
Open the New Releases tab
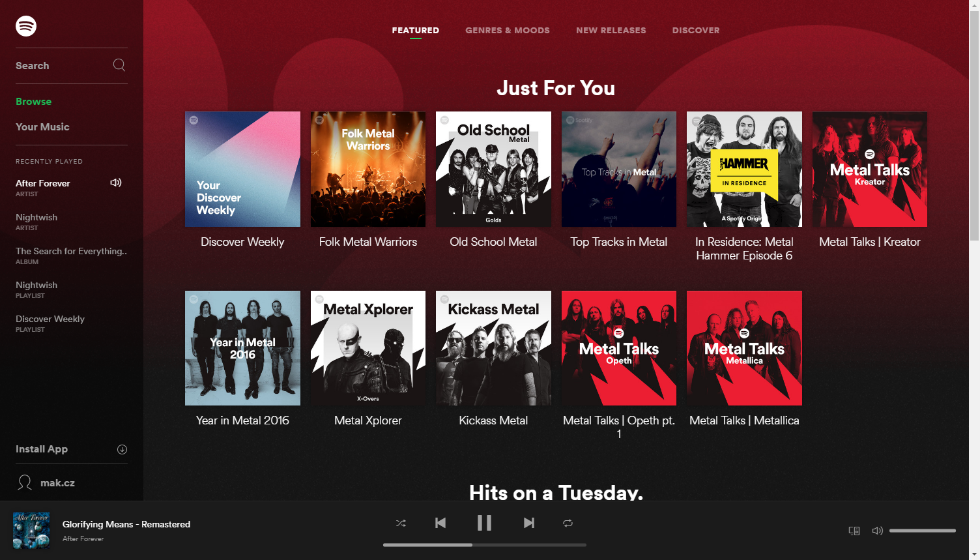pos(611,30)
